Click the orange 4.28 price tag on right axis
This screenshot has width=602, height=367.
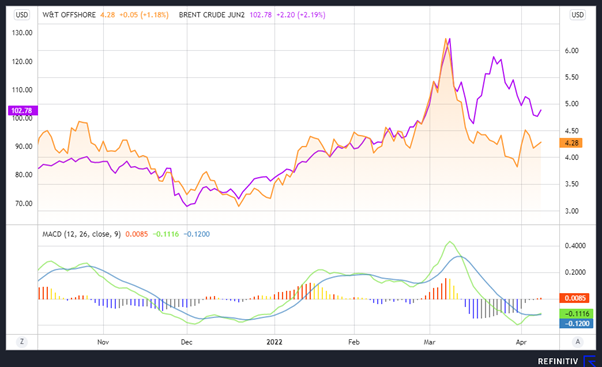click(571, 143)
